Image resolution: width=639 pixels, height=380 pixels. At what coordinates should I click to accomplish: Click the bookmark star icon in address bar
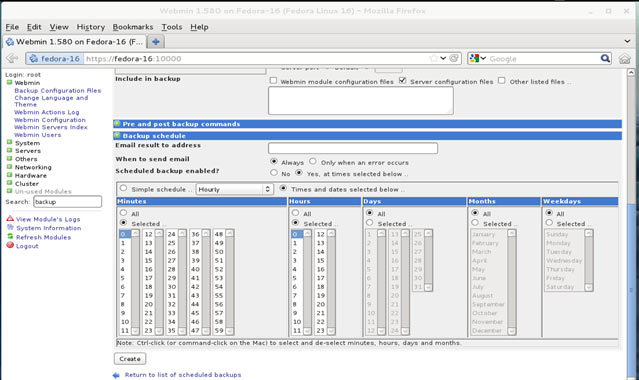click(434, 58)
